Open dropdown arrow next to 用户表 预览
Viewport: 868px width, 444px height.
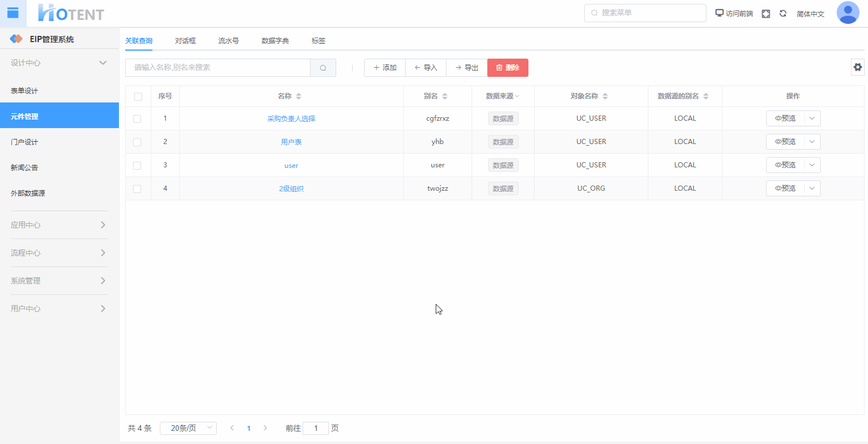tap(812, 142)
